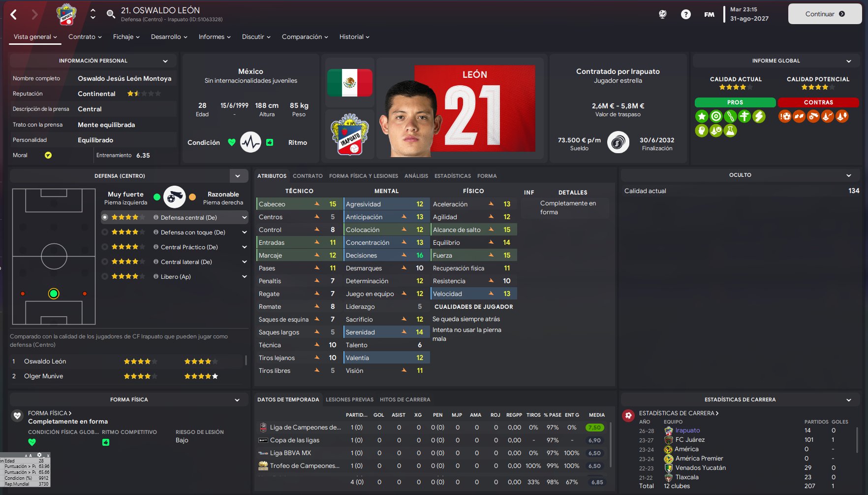Expand the Información Personal panel dropdown
Screen dimensions: 868x495
[165, 61]
